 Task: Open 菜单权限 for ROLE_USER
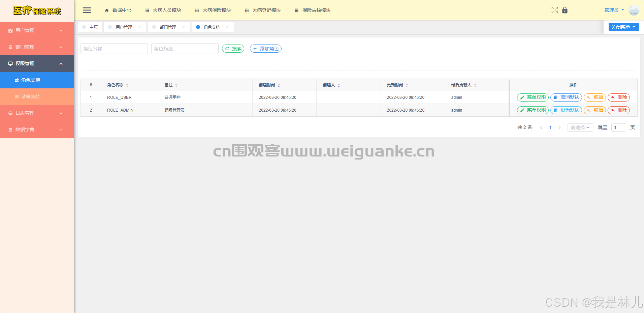533,97
